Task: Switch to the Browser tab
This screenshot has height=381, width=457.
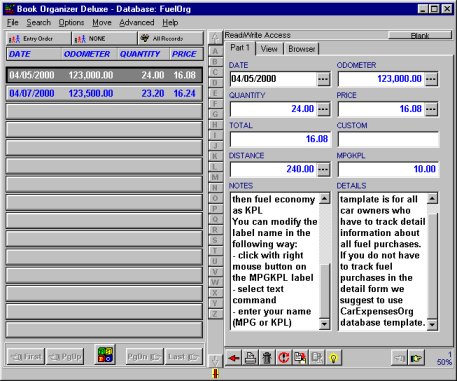Action: click(301, 49)
